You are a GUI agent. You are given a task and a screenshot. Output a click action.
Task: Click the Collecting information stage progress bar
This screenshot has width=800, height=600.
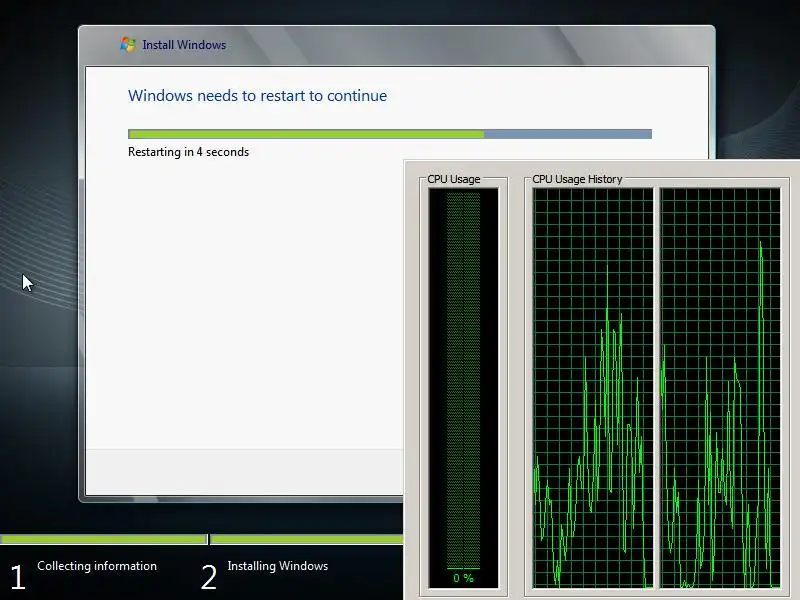point(103,539)
